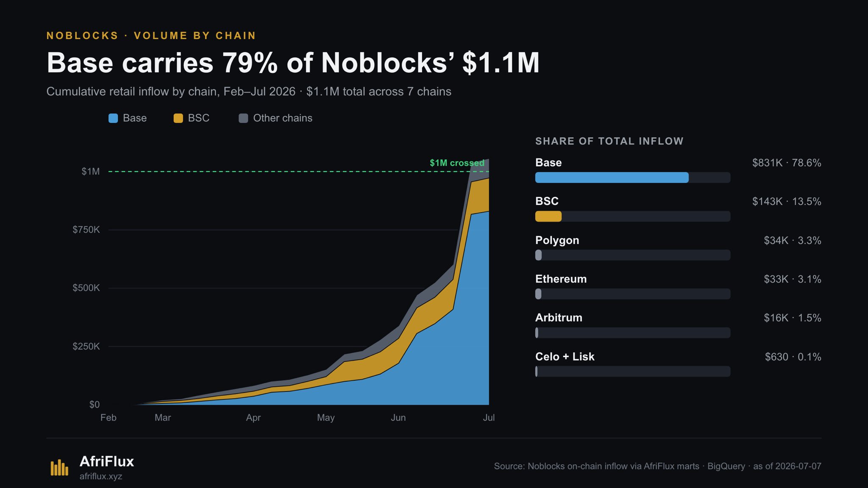Click the 'Jun' x-axis label
This screenshot has height=488, width=868.
point(398,418)
